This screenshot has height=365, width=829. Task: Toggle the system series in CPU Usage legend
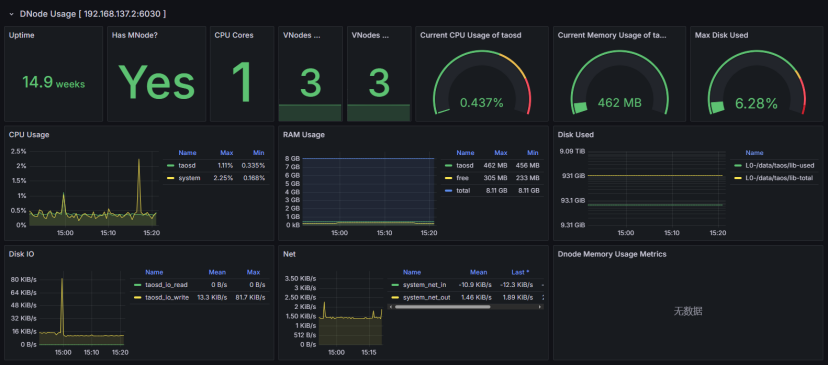point(189,178)
